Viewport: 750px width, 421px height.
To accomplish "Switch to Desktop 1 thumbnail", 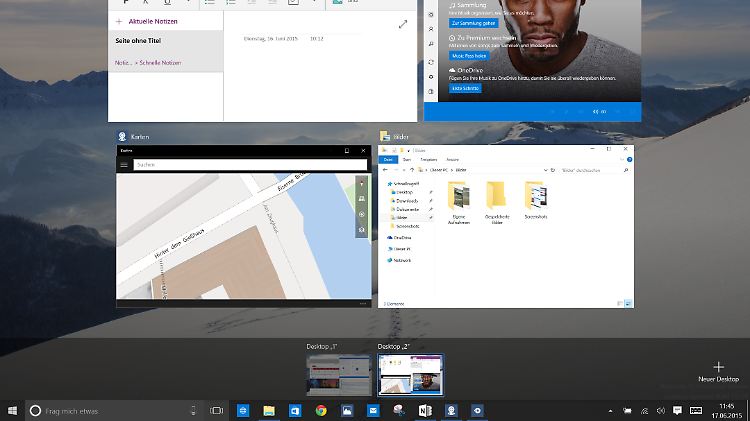I will pos(339,375).
